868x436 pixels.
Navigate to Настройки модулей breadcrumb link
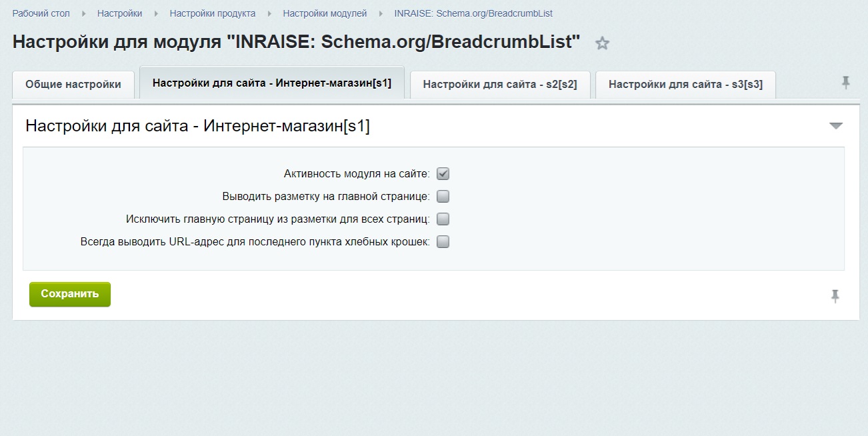pos(325,13)
